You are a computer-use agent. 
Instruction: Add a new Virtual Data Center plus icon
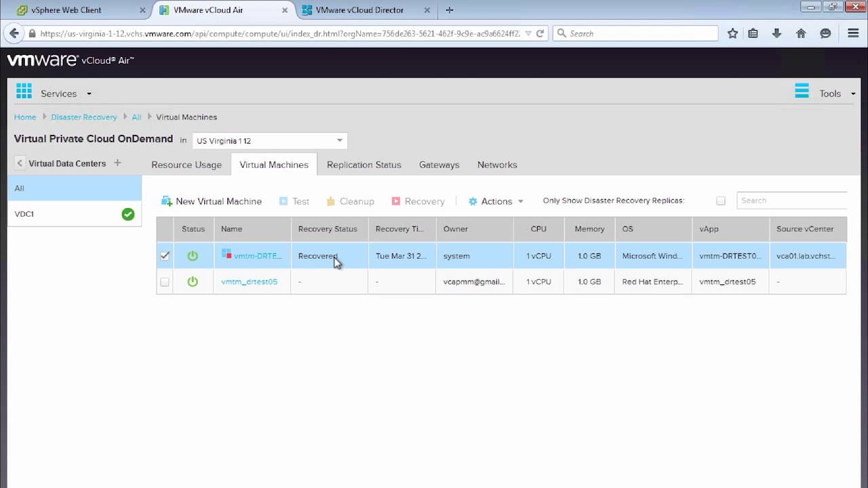pos(117,163)
